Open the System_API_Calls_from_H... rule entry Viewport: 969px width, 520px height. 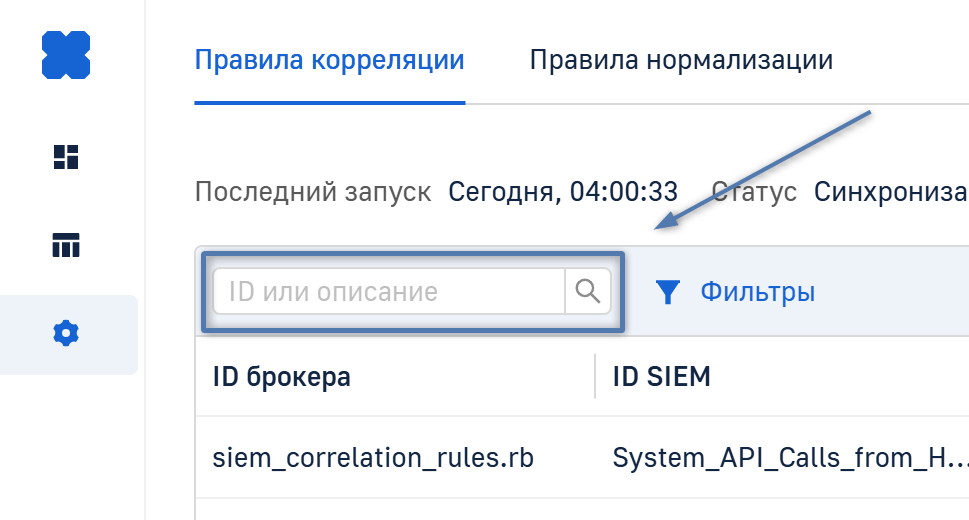click(789, 458)
